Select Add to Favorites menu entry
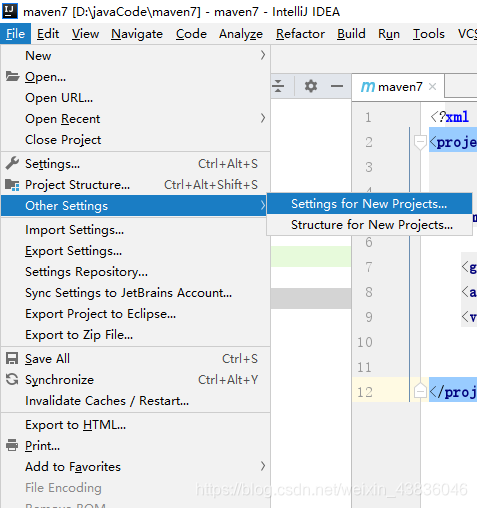The image size is (477, 508). pyautogui.click(x=135, y=467)
